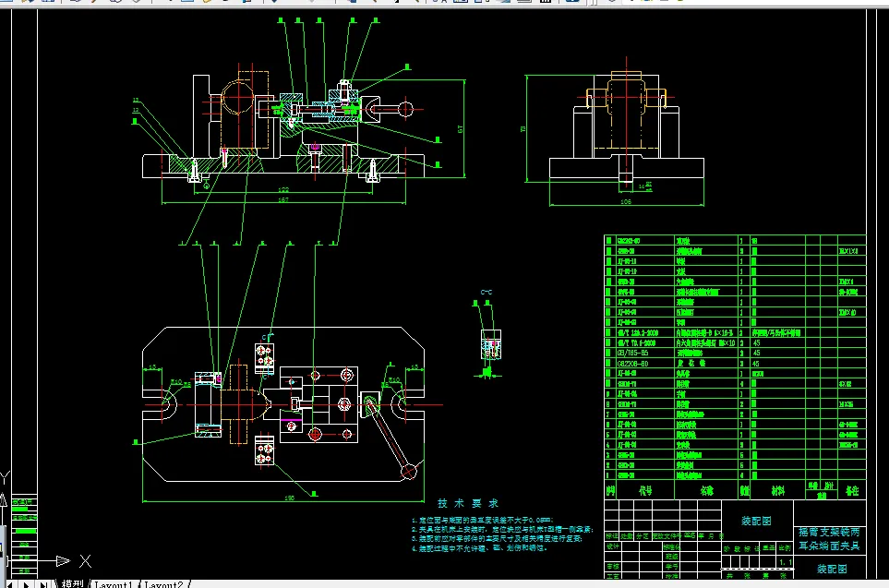889x588 pixels.
Task: Select the 代号 column header
Action: tap(645, 490)
